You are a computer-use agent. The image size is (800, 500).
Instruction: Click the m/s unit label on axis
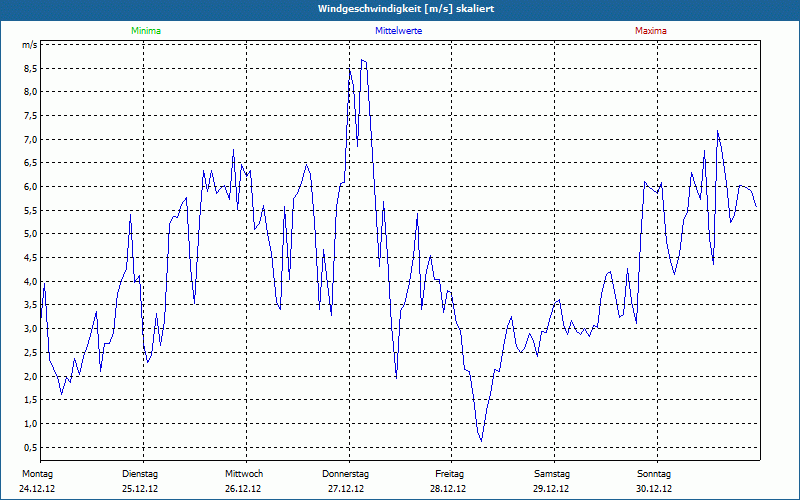click(30, 45)
